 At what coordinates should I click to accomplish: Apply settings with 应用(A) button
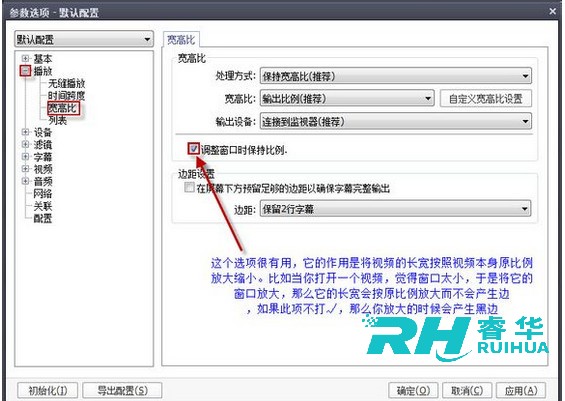point(521,390)
